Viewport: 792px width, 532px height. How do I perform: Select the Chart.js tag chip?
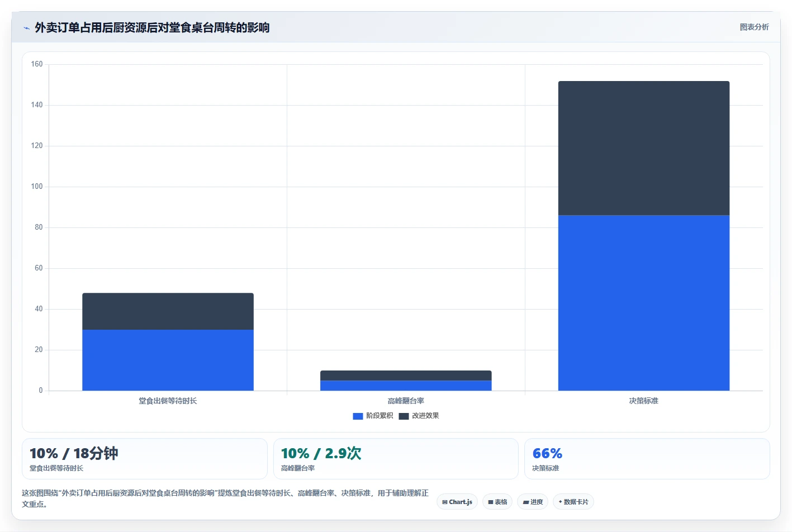457,502
